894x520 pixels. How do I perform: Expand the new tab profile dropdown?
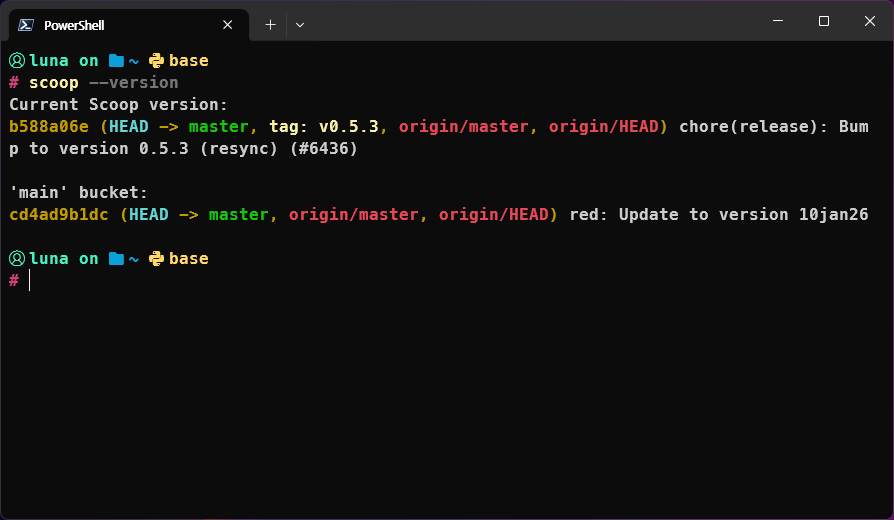(x=300, y=25)
